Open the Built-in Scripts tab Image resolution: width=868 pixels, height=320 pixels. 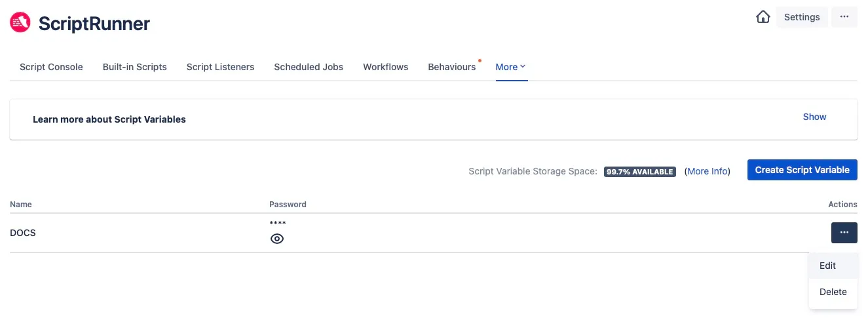tap(135, 67)
